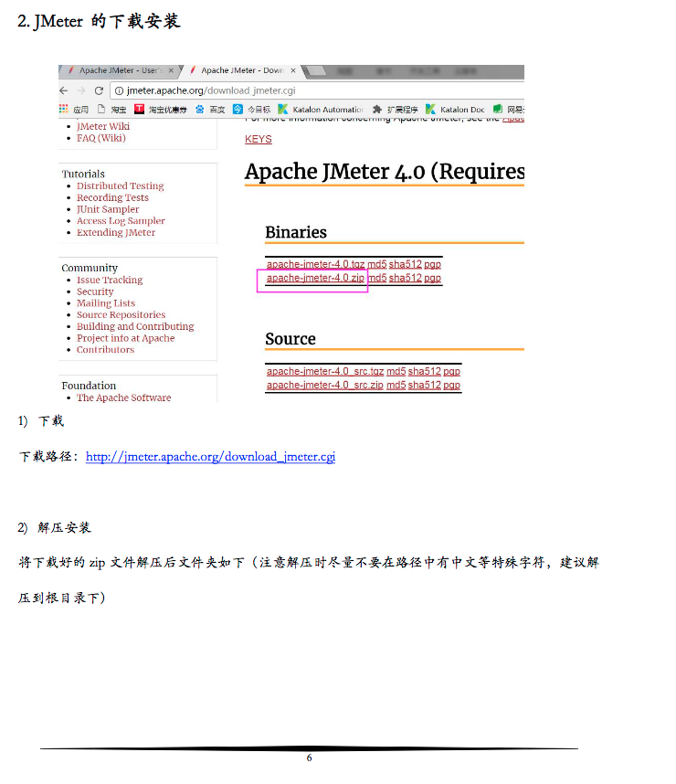Open The Apache Software link
This screenshot has height=784, width=676.
pyautogui.click(x=123, y=397)
